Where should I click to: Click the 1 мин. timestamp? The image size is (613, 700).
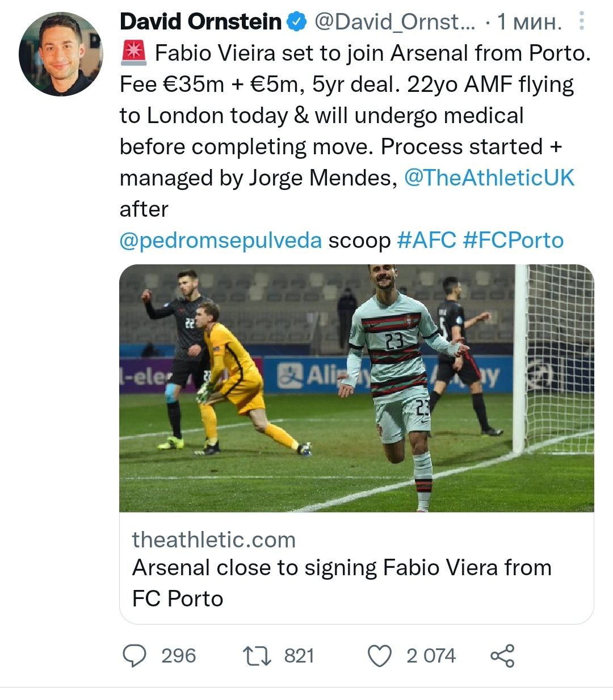tap(529, 22)
